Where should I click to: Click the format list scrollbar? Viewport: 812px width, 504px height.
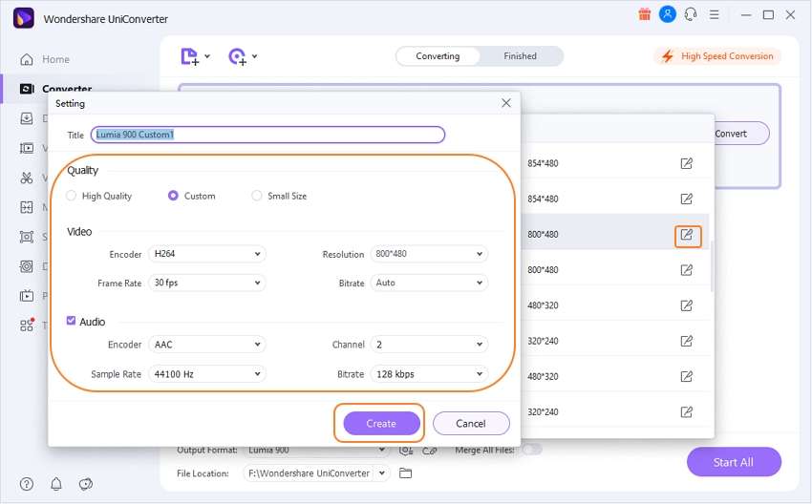click(x=712, y=265)
